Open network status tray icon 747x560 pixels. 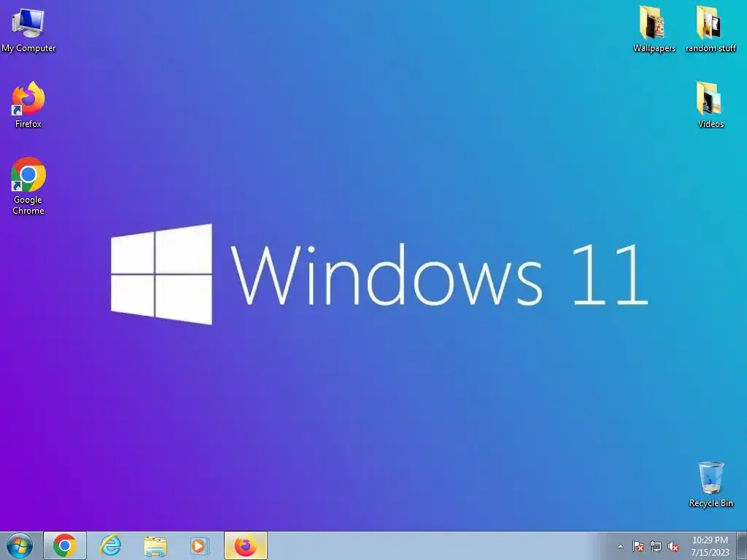pos(656,546)
